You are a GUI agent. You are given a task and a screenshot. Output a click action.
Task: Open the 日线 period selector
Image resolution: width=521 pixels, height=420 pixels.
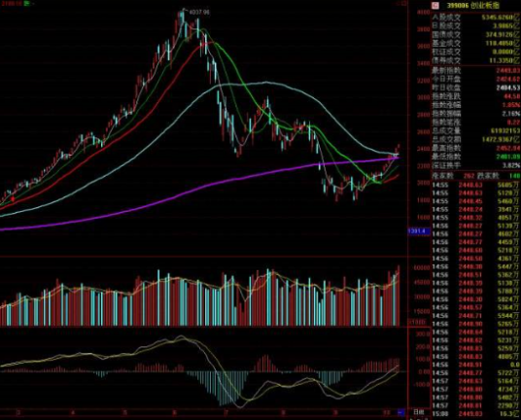419,412
